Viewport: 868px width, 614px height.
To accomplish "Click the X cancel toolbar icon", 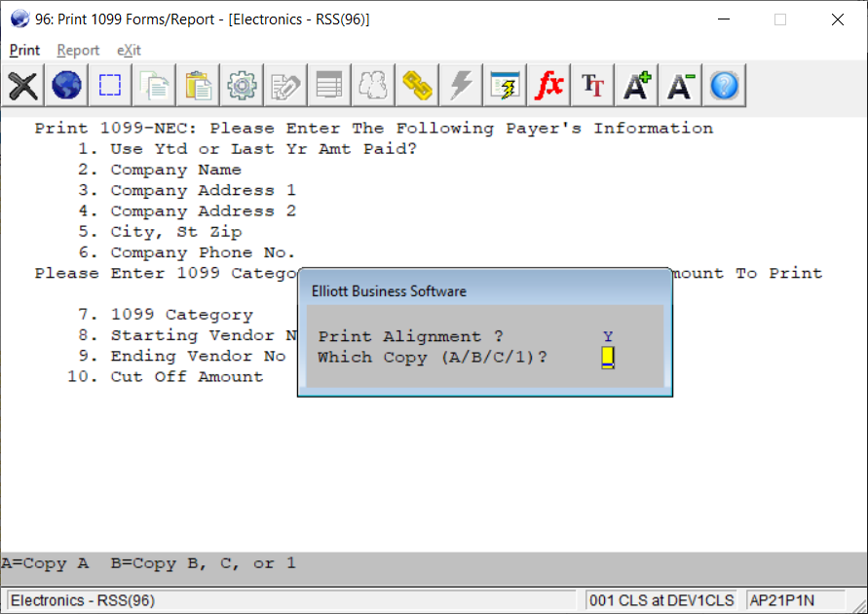I will 22,85.
